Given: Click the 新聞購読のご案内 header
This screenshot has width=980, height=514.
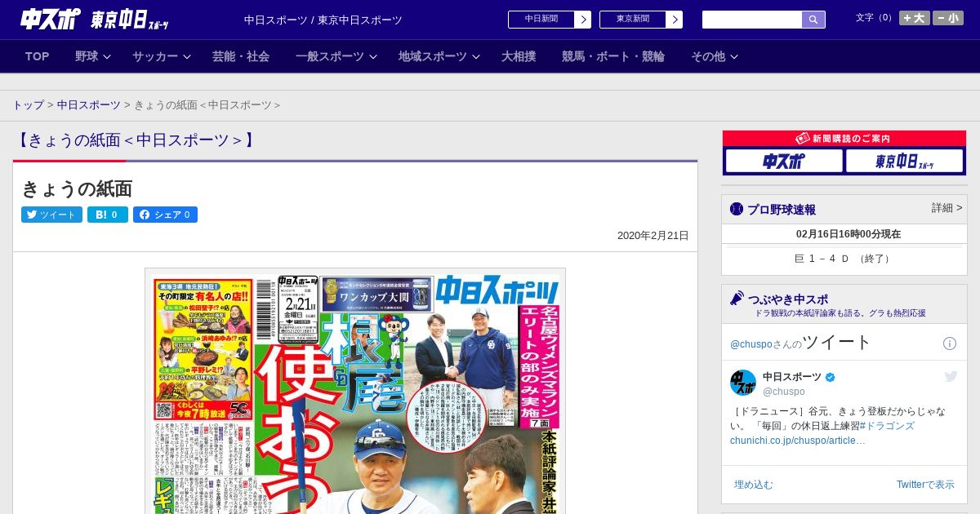Looking at the screenshot, I should [x=844, y=139].
